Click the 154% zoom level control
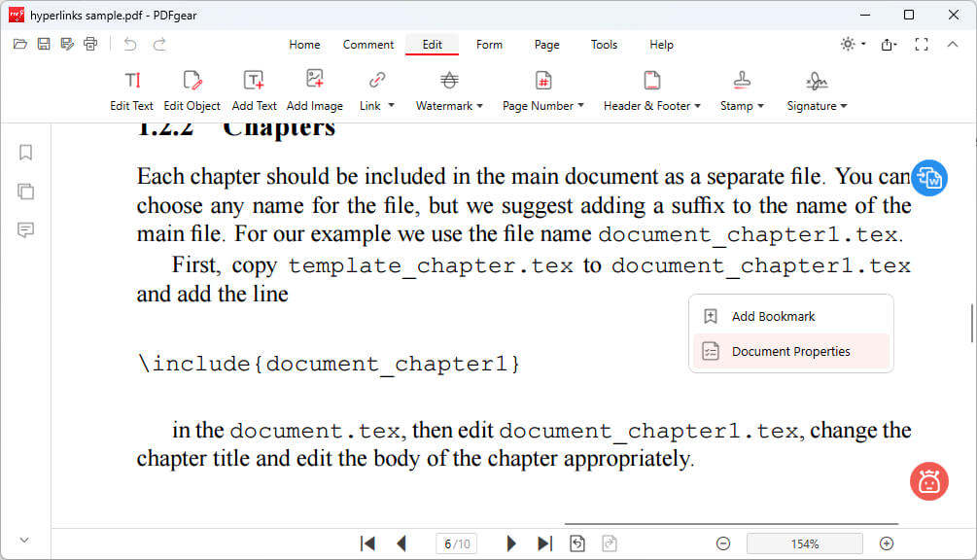The image size is (977, 560). pyautogui.click(x=804, y=542)
